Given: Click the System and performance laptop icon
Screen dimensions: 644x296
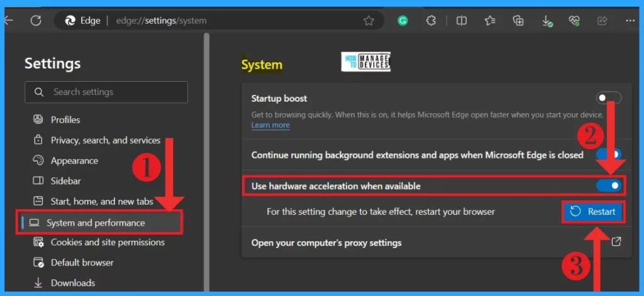Looking at the screenshot, I should coord(34,223).
